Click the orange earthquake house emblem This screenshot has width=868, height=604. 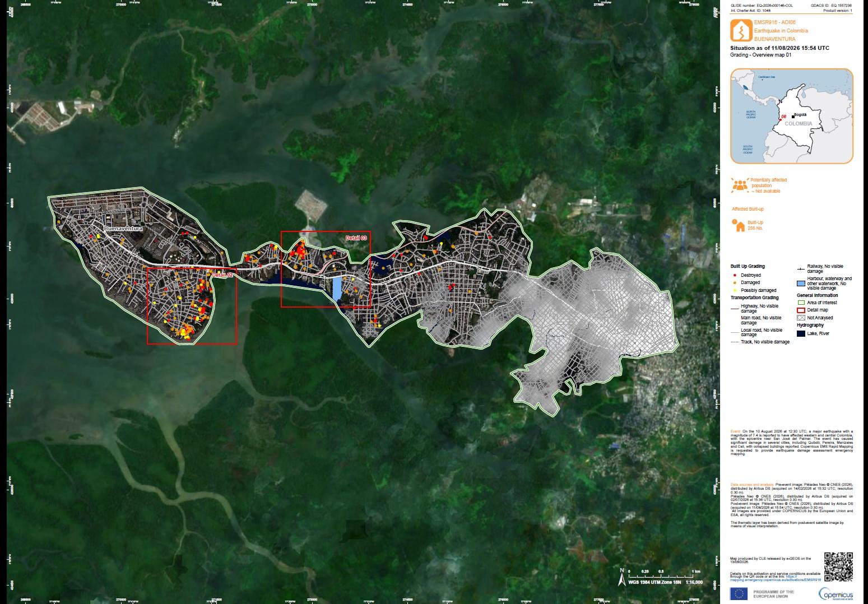(741, 30)
